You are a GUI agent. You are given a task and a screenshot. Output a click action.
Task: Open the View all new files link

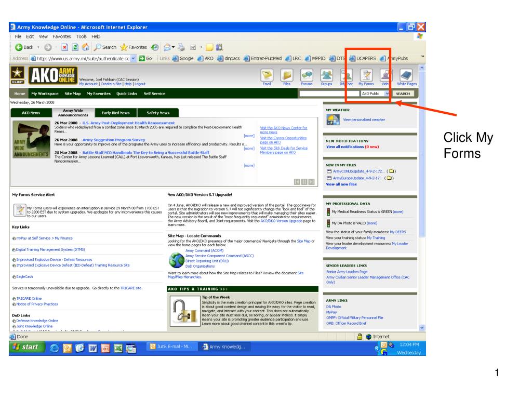[x=341, y=184]
